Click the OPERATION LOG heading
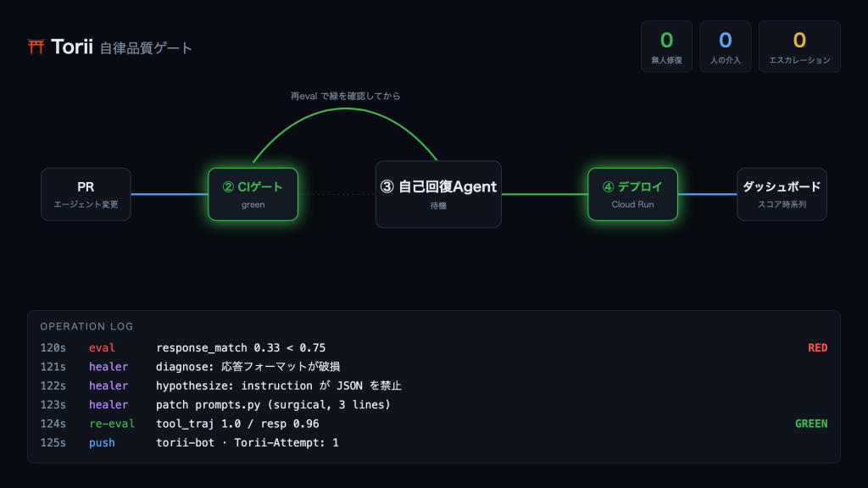The width and height of the screenshot is (868, 488). click(x=86, y=326)
